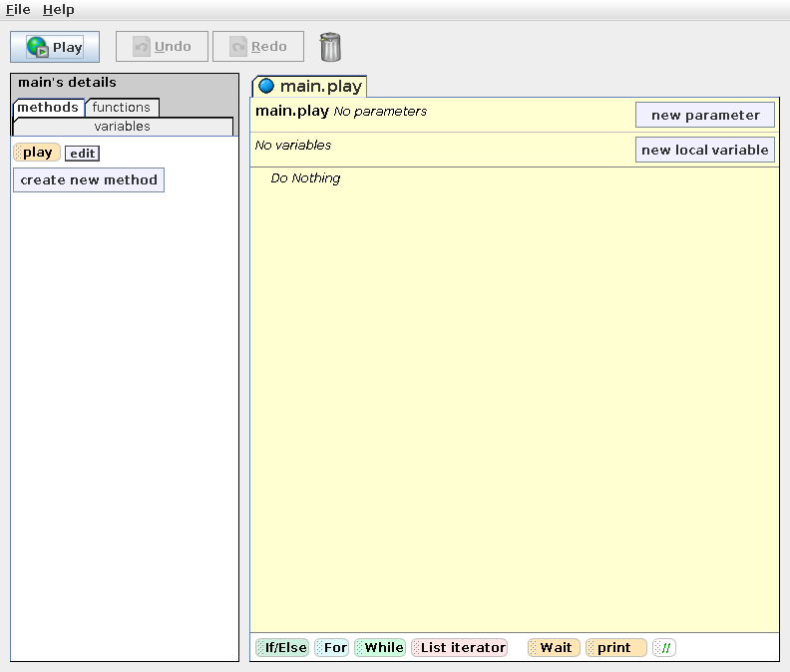790x672 pixels.
Task: Click edit next to play method
Action: click(82, 154)
